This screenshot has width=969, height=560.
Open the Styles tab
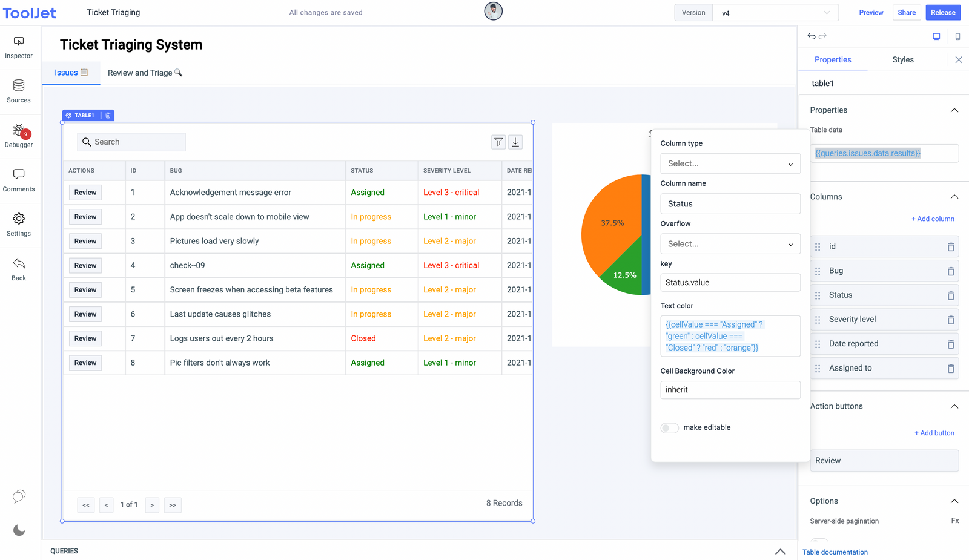point(903,59)
